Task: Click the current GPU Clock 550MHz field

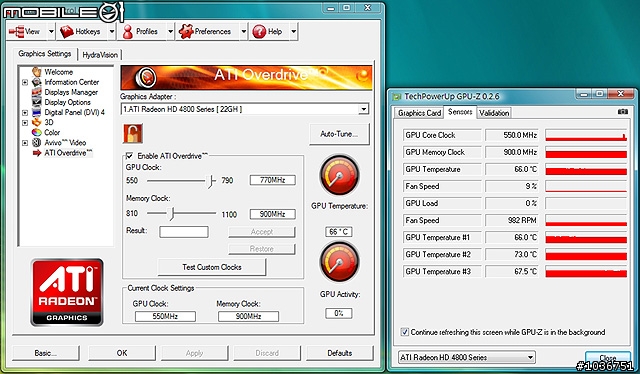Action: pos(165,316)
